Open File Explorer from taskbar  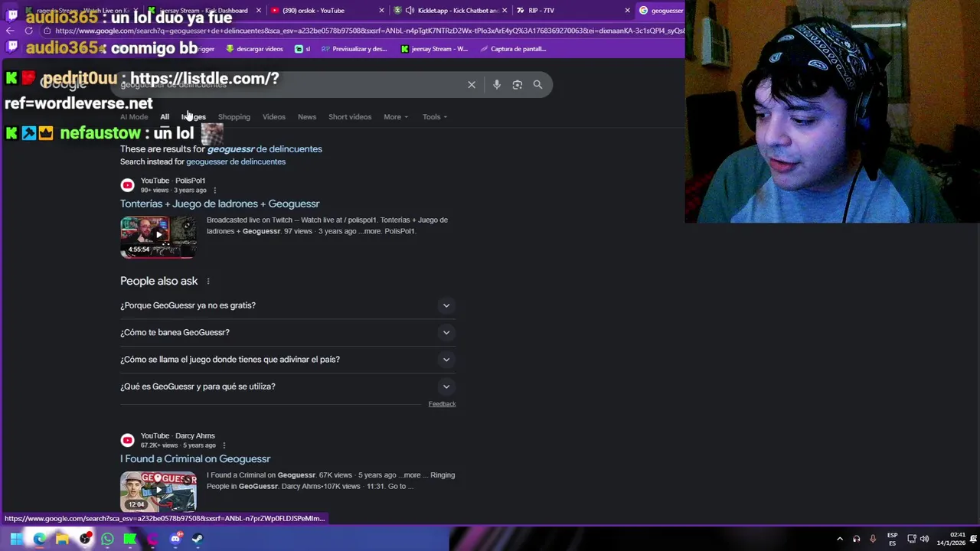click(62, 539)
